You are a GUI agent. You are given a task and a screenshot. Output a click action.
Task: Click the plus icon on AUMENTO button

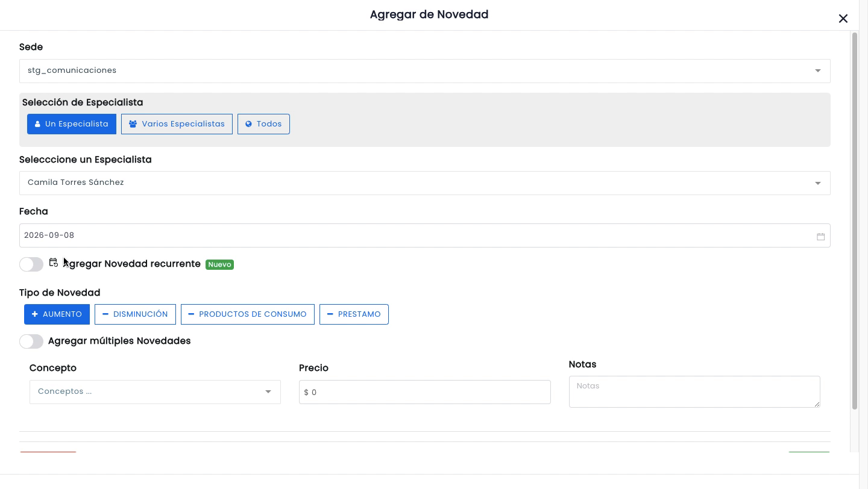coord(35,314)
